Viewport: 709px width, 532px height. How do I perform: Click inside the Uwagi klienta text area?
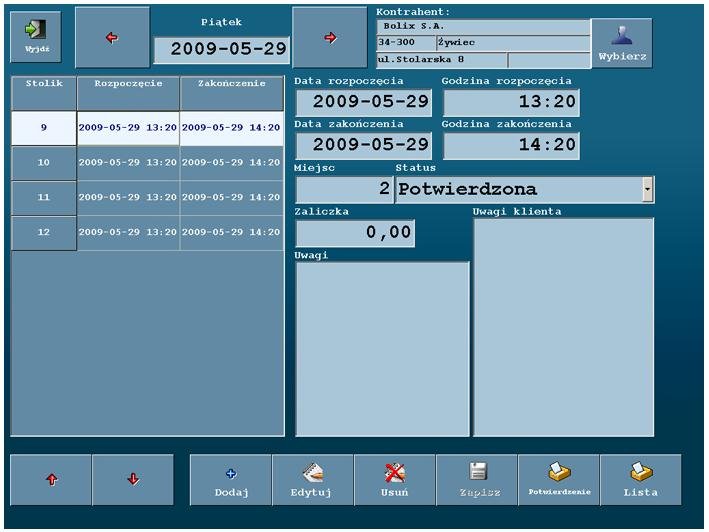[563, 327]
